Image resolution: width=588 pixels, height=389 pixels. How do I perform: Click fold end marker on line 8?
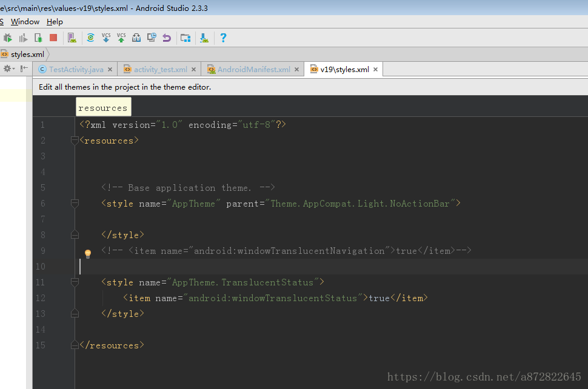(x=75, y=235)
